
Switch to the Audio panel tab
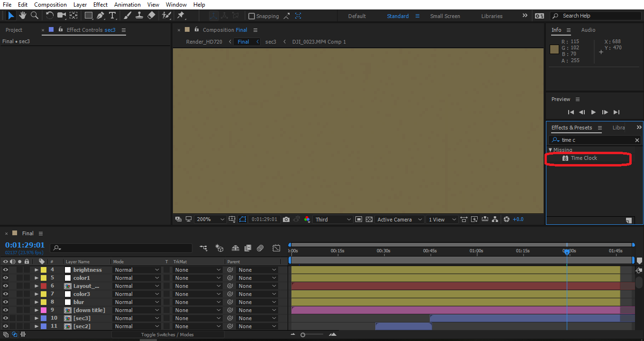click(588, 30)
